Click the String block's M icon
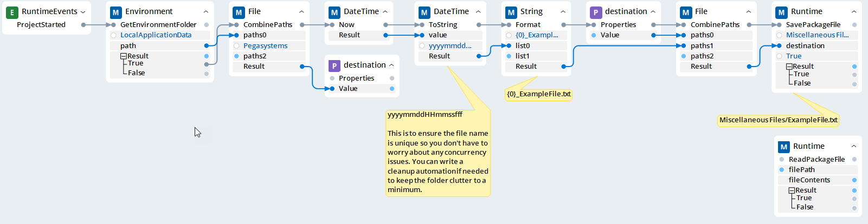The image size is (868, 224). click(511, 12)
